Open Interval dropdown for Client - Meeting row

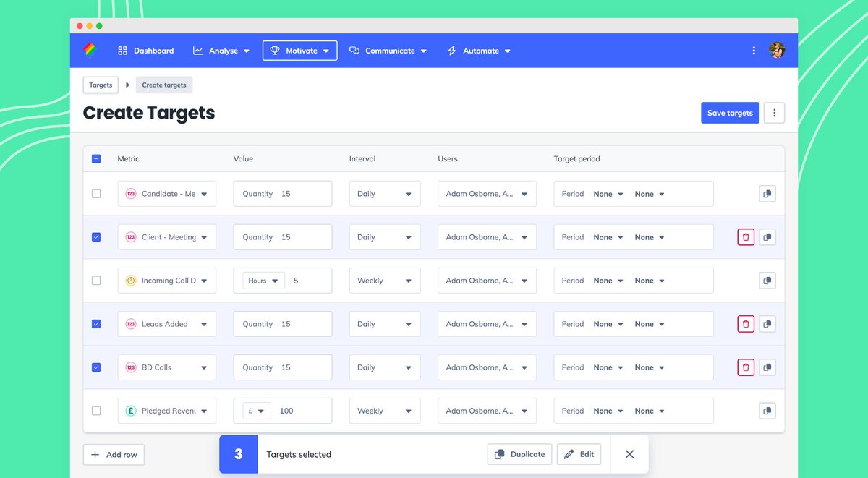(x=385, y=237)
